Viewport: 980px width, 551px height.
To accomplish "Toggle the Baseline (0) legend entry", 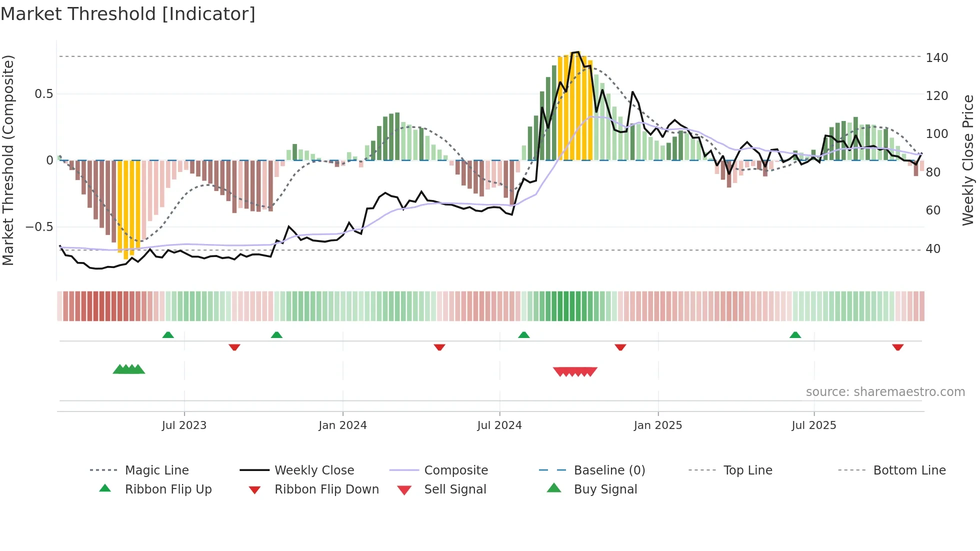I will pyautogui.click(x=609, y=470).
